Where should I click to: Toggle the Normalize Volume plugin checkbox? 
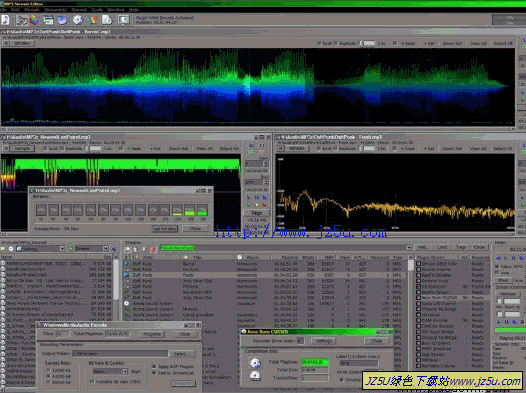pyautogui.click(x=418, y=366)
